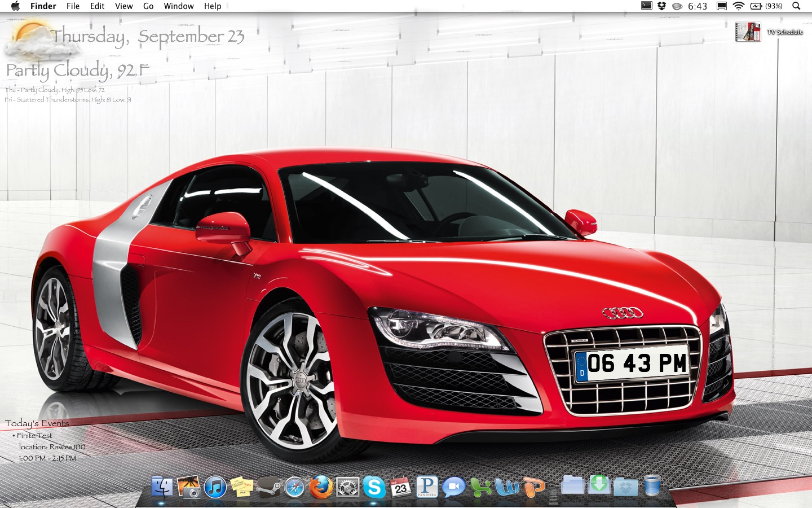This screenshot has height=508, width=812.
Task: Open iCal calendar showing 23
Action: point(400,487)
